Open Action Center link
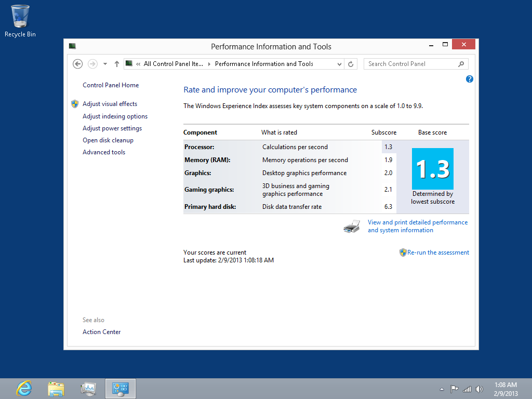532x399 pixels. (101, 332)
